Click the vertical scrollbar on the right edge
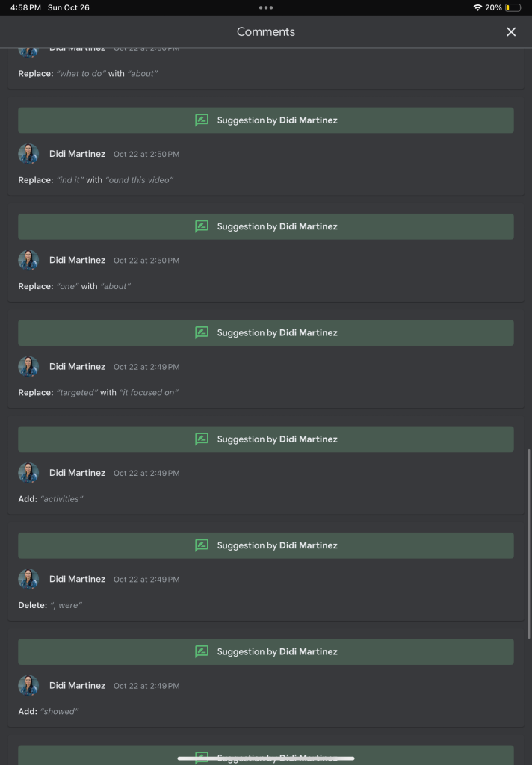Image resolution: width=532 pixels, height=765 pixels. [x=528, y=544]
